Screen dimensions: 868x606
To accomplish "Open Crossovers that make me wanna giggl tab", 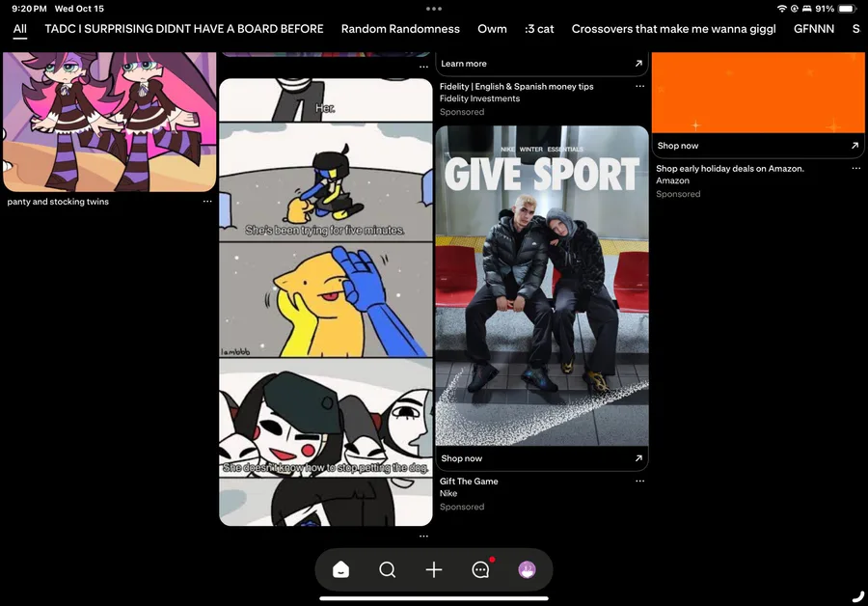I will (x=674, y=29).
